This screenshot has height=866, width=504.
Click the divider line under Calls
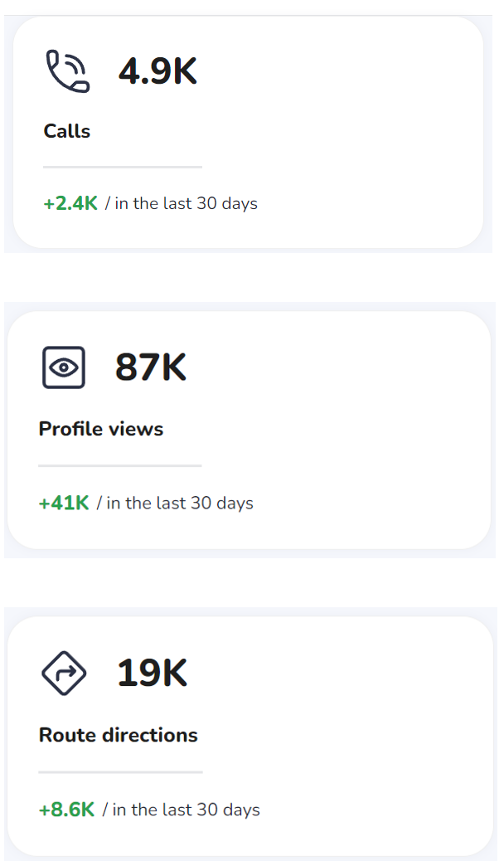[123, 167]
